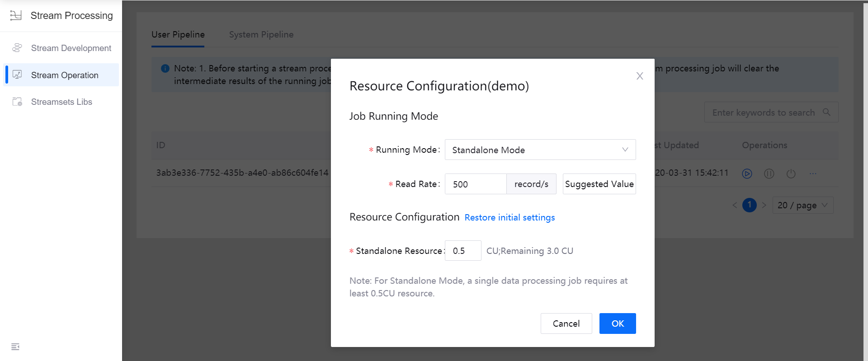Screen dimensions: 868x361
Task: Open the Running Mode dropdown
Action: pos(540,150)
